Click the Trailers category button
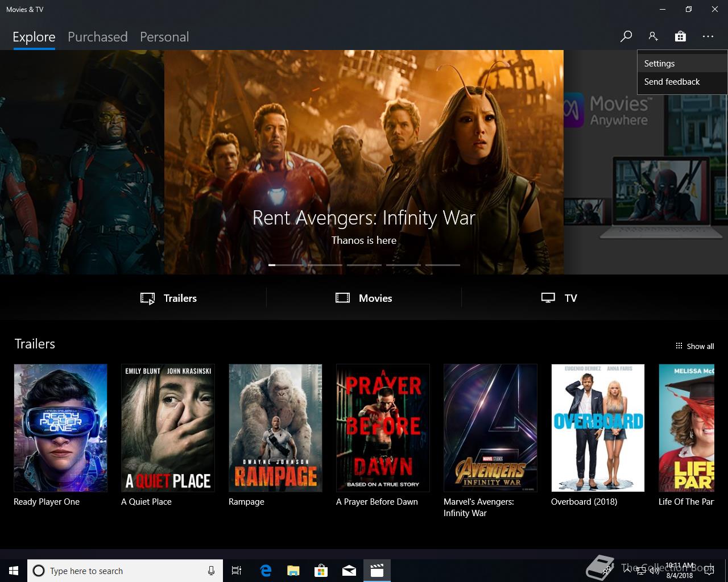Viewport: 728px width, 582px height. point(168,298)
